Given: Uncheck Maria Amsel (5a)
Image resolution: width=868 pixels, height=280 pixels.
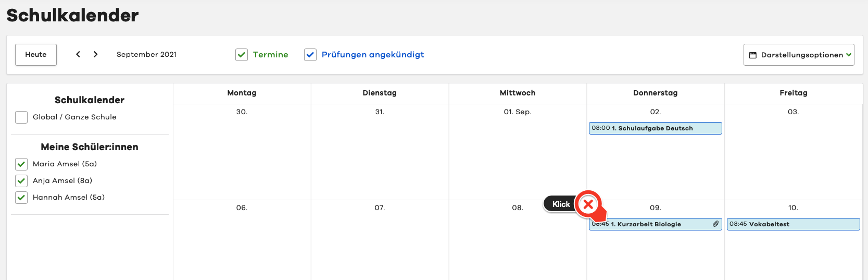Looking at the screenshot, I should [21, 164].
